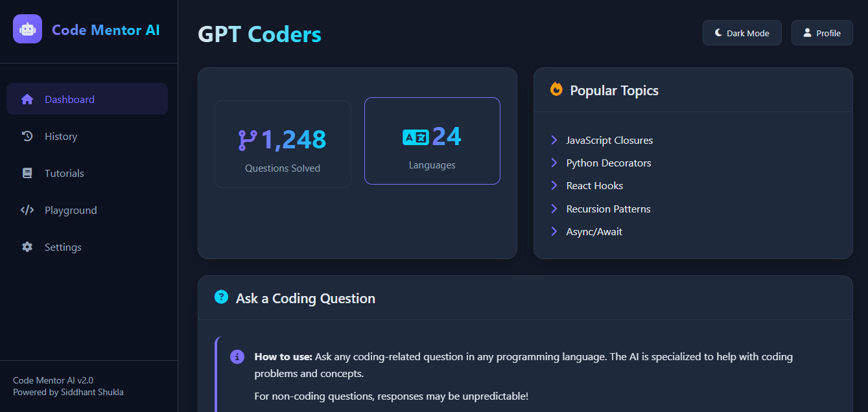
Task: Open the Tutorials menu item
Action: pyautogui.click(x=64, y=173)
